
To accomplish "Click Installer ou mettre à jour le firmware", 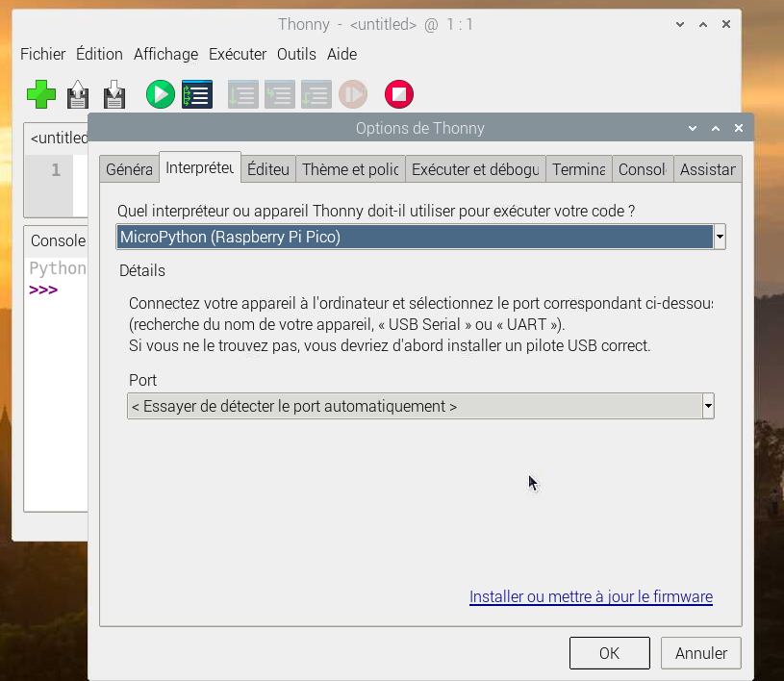I will 591,596.
